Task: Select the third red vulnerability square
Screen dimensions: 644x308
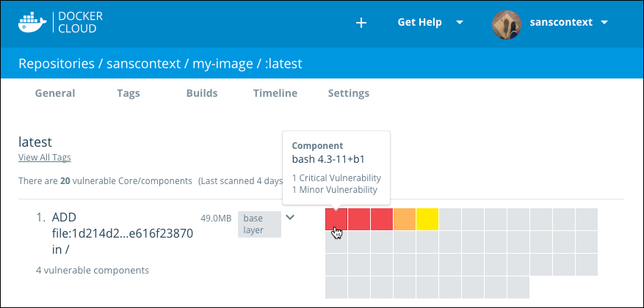Action: [x=382, y=219]
